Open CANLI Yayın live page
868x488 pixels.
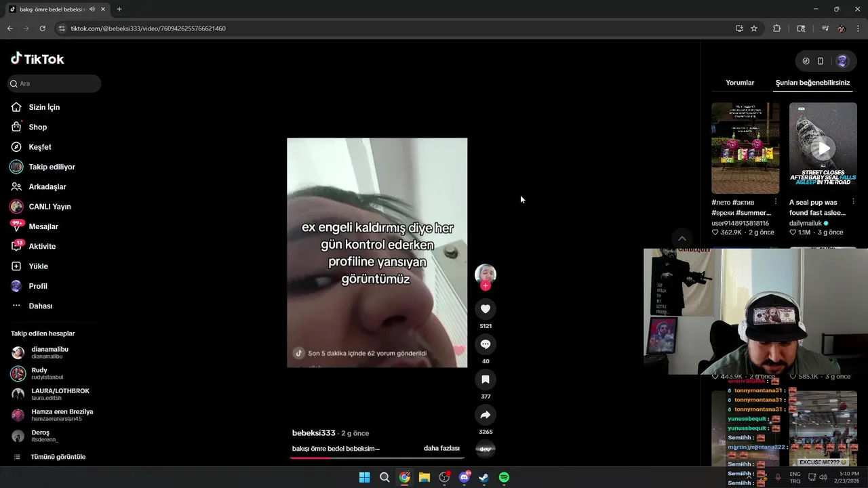click(50, 207)
